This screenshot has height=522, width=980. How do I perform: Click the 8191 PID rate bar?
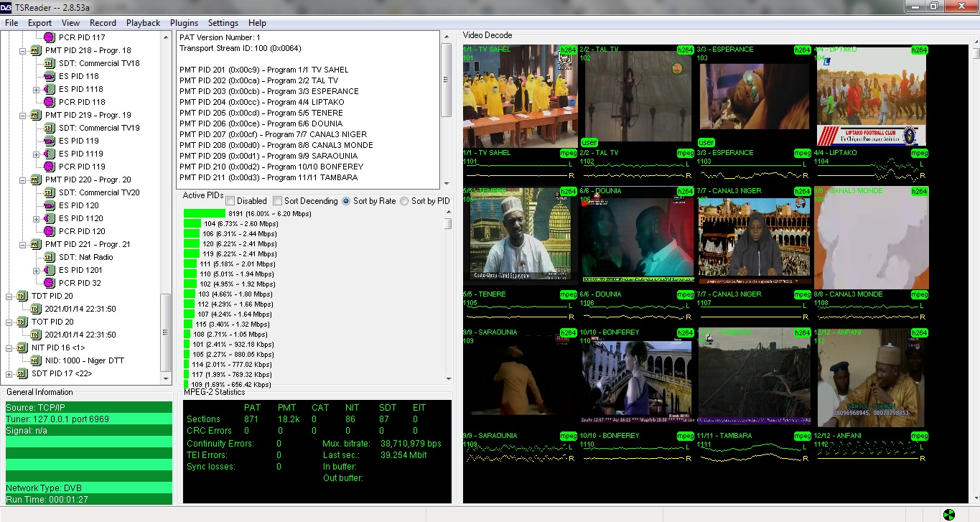tap(205, 213)
